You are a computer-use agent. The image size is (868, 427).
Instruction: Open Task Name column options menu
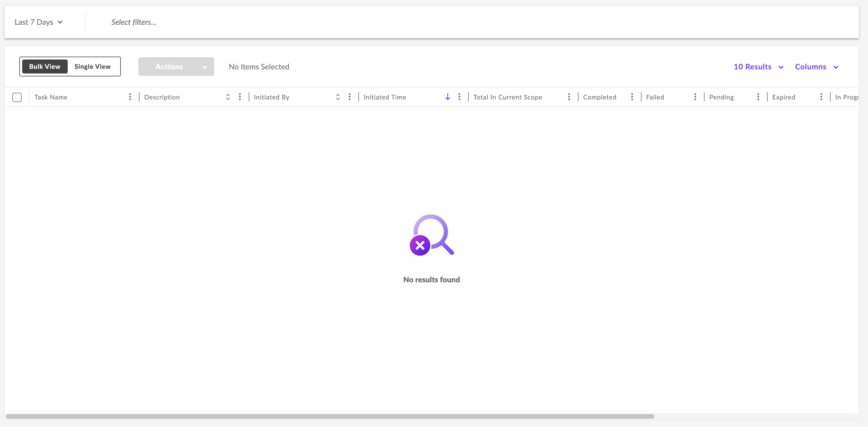tap(130, 97)
